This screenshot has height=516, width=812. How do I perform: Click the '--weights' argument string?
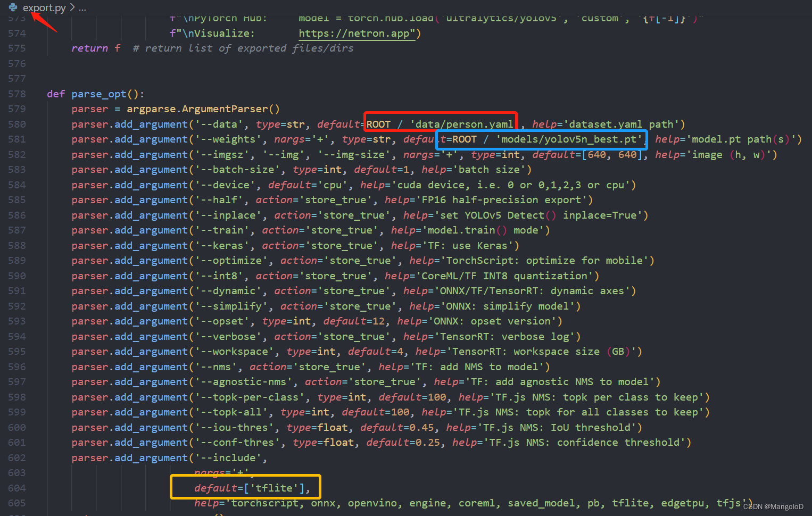[228, 139]
